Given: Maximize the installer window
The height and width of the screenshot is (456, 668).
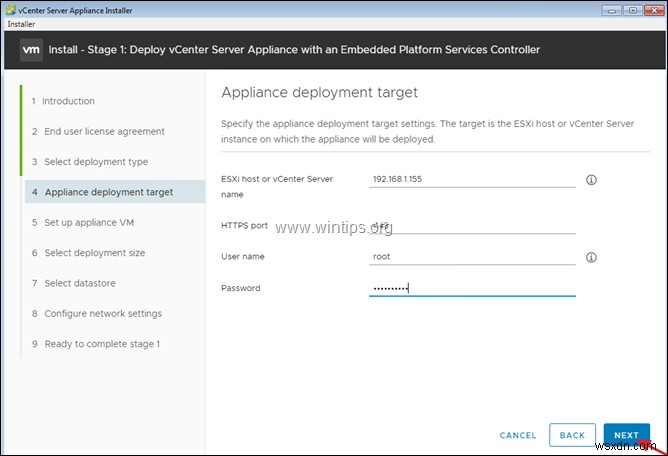Looking at the screenshot, I should pyautogui.click(x=633, y=10).
